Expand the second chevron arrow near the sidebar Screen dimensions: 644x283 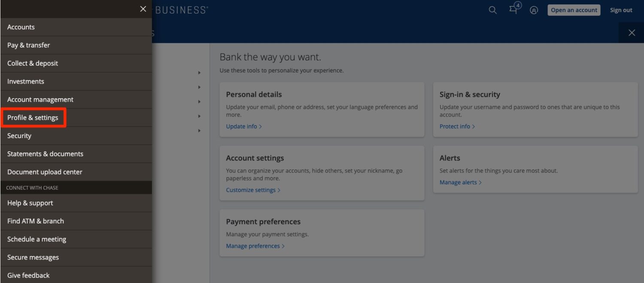[x=199, y=86]
